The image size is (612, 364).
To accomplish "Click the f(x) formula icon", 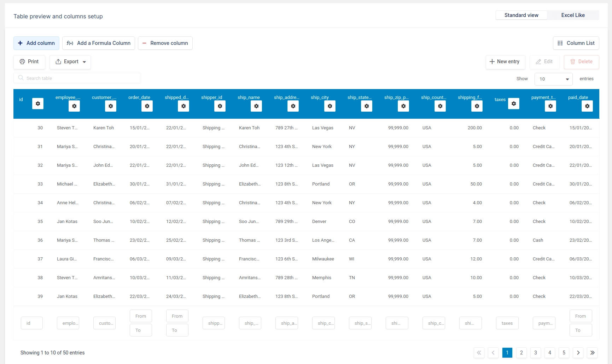I will (70, 43).
